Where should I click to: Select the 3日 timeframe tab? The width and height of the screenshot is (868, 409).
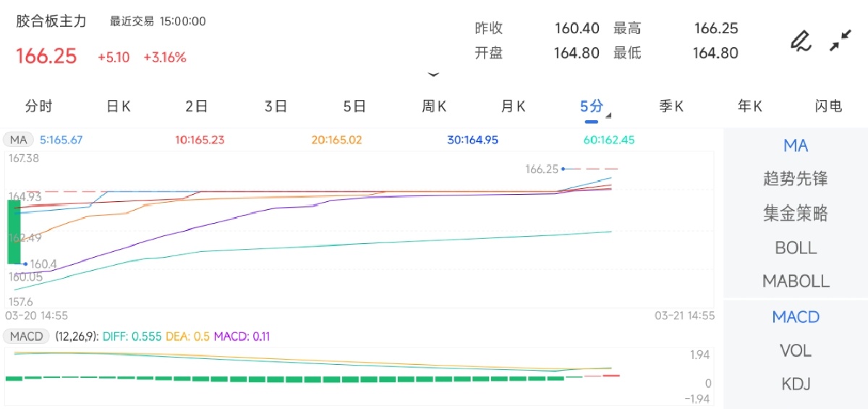pyautogui.click(x=276, y=106)
